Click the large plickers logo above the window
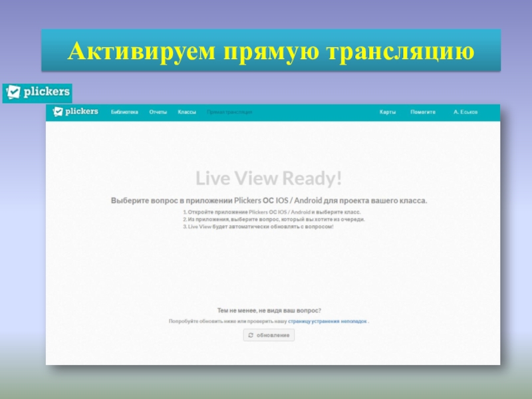This screenshot has width=532, height=399. point(37,92)
